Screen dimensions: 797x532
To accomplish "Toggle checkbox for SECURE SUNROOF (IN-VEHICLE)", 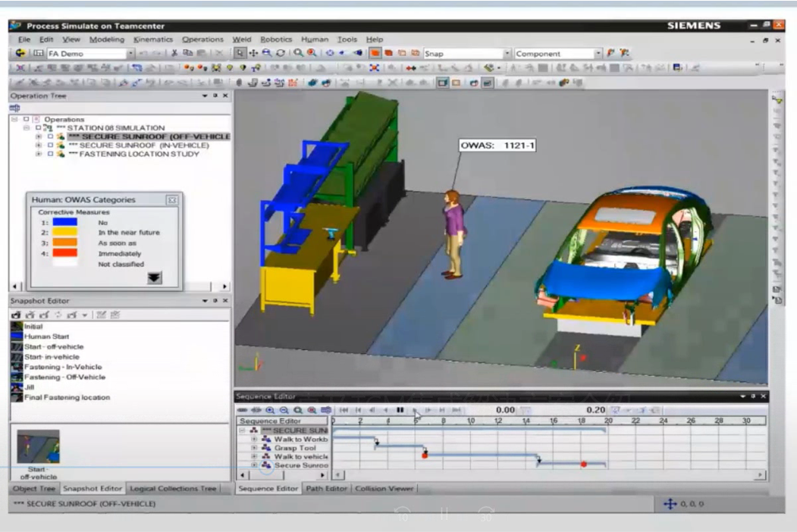I will 50,146.
